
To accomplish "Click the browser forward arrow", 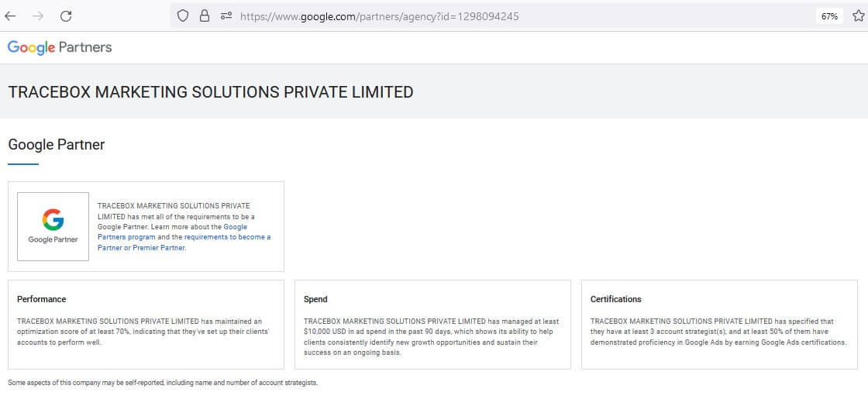I will pyautogui.click(x=38, y=15).
